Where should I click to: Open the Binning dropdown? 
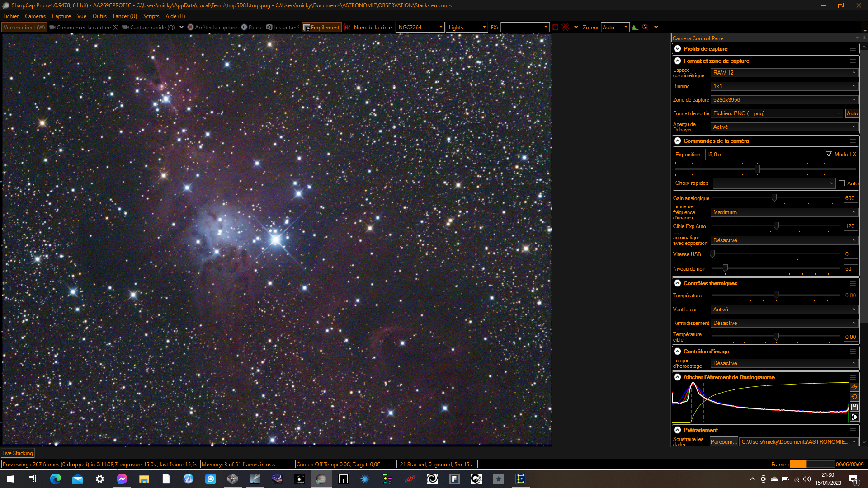tap(784, 86)
